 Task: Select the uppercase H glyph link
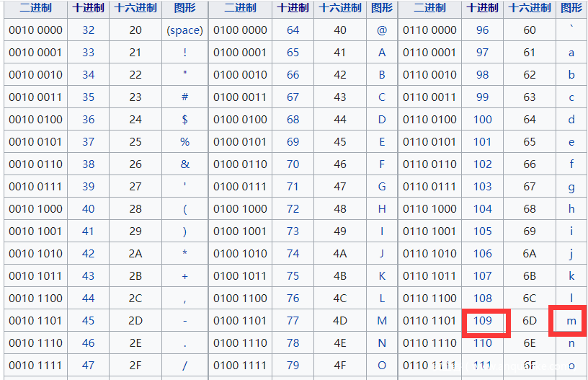(382, 209)
